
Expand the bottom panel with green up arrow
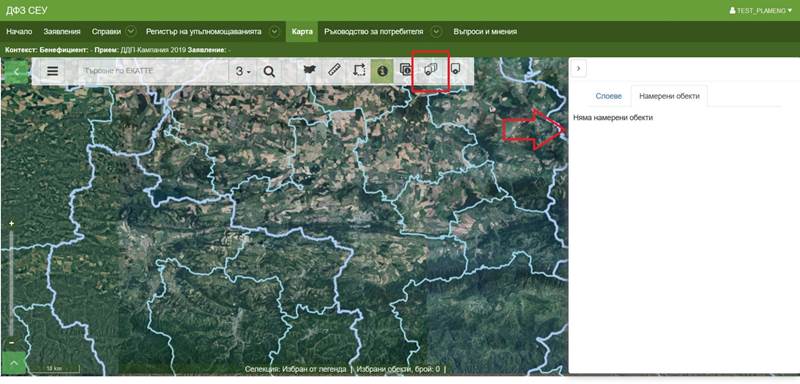click(x=14, y=363)
